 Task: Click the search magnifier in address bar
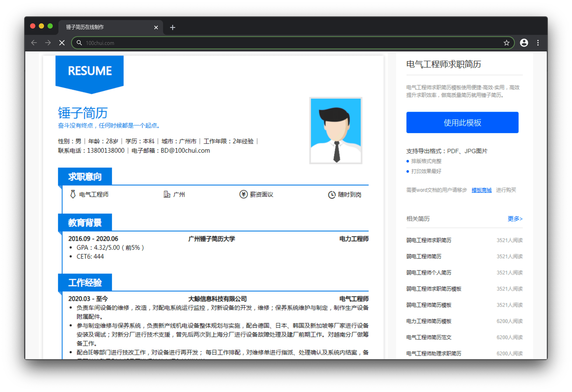(79, 43)
